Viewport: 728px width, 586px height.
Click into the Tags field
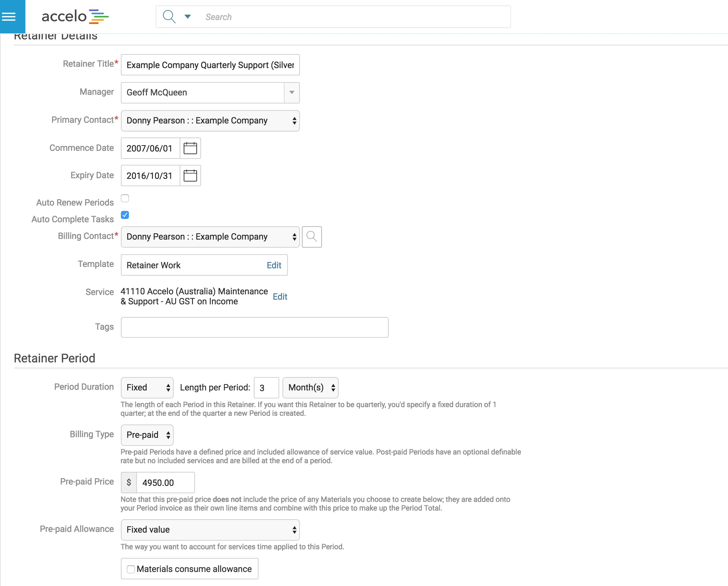click(x=254, y=327)
